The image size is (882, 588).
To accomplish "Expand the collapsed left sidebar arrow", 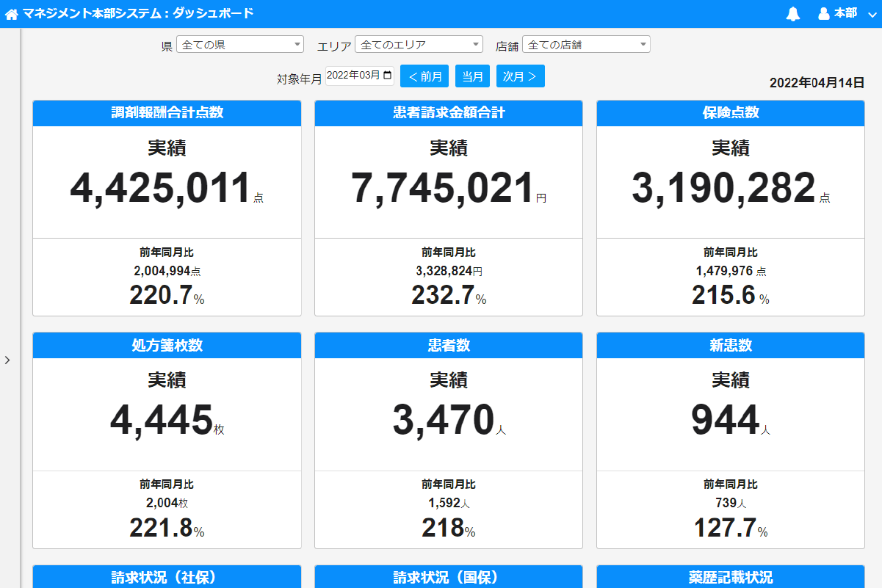I will (7, 360).
